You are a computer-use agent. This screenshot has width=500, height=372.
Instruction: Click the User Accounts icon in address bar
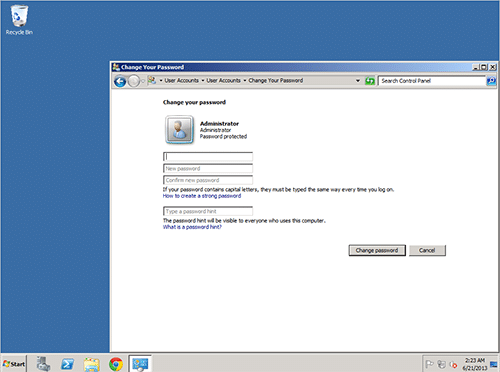coord(152,80)
